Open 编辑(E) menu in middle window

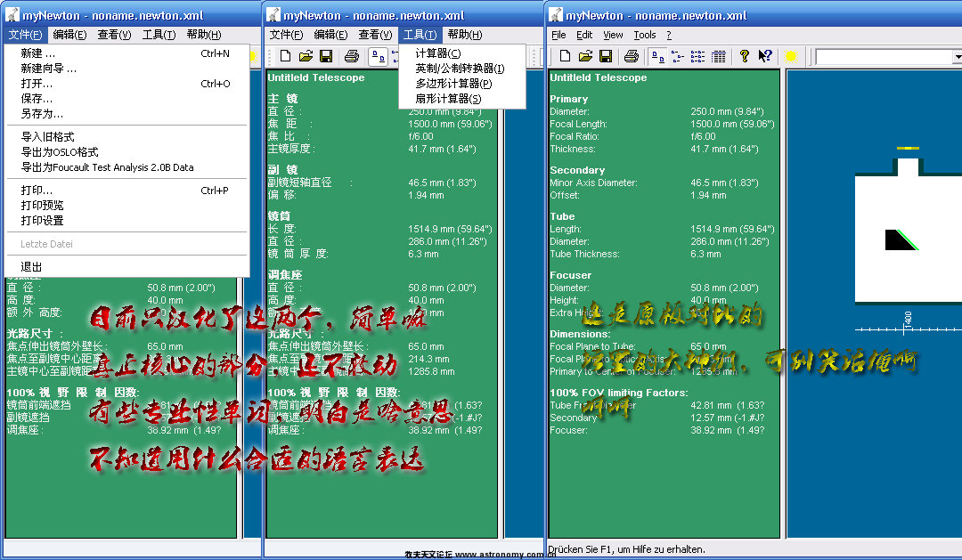point(330,35)
